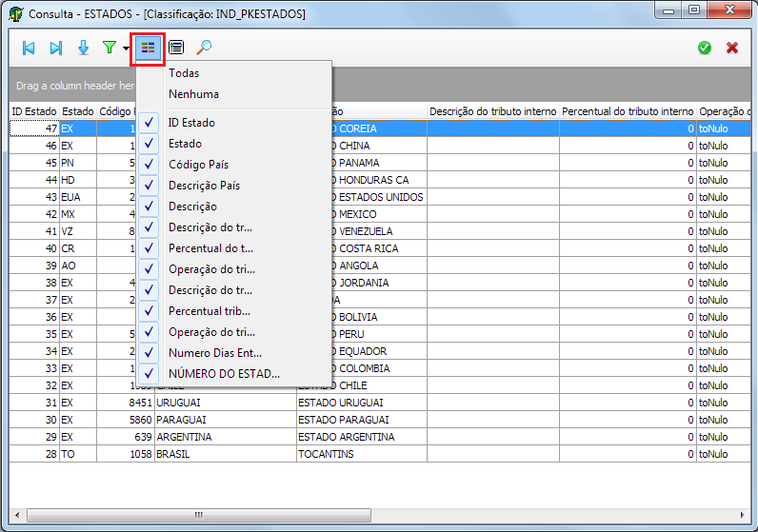Sort by Percentual do tributo interno header
The image size is (758, 532).
[x=627, y=111]
